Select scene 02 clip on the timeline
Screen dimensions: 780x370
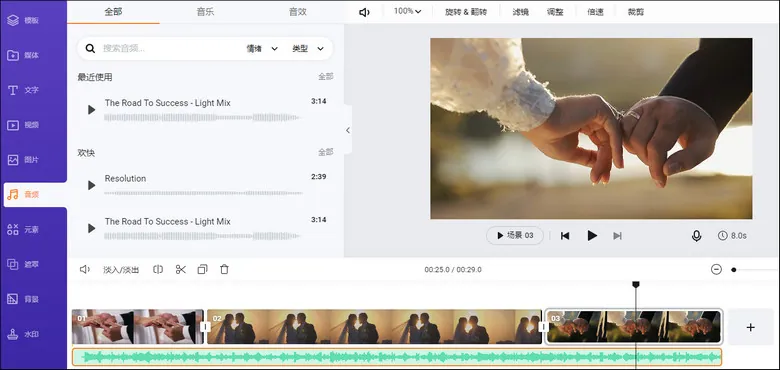[x=374, y=327]
